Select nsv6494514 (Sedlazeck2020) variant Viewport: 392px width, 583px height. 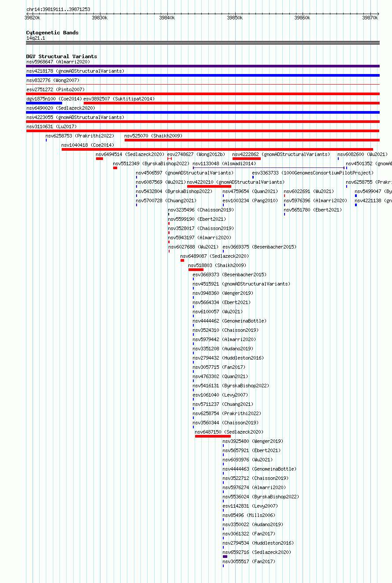click(x=130, y=154)
